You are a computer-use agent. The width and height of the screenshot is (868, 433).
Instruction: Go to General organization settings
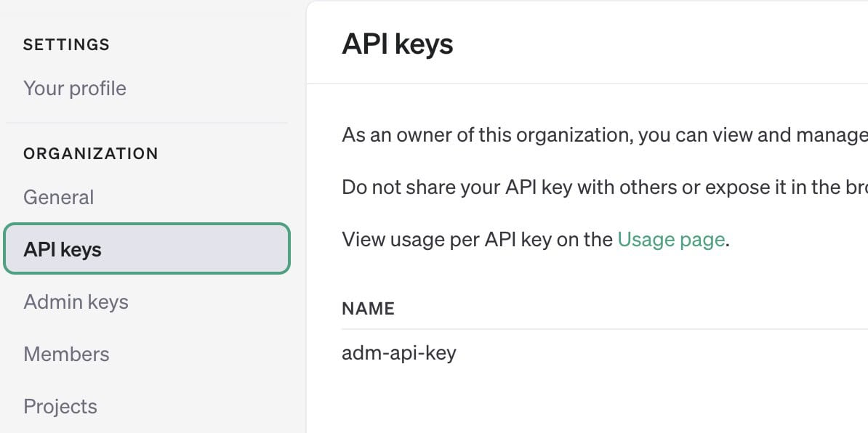[59, 198]
